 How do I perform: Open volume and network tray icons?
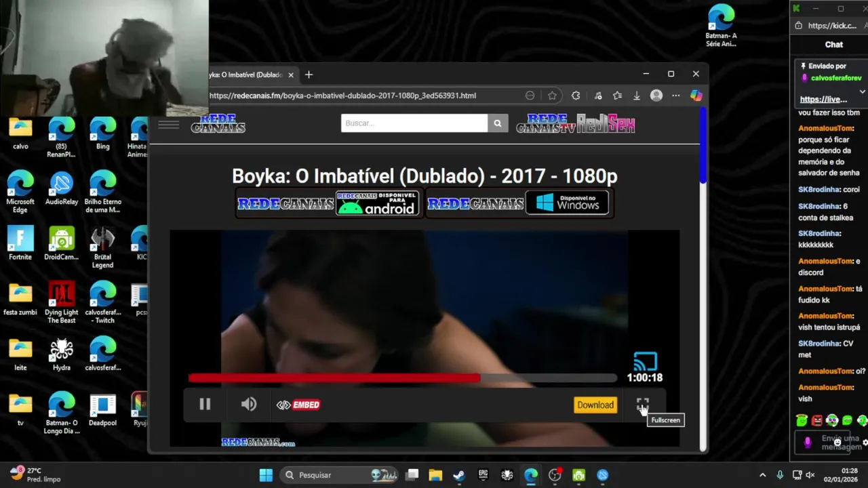804,475
